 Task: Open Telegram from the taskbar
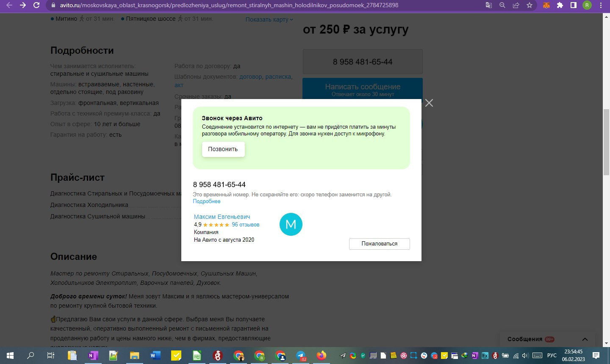pos(301,356)
